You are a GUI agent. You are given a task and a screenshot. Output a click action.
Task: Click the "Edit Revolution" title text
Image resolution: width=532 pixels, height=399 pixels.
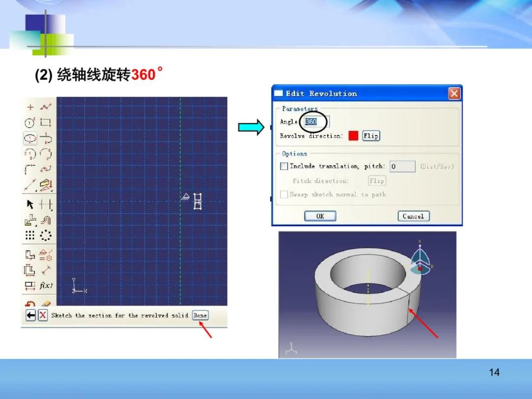[x=321, y=94]
